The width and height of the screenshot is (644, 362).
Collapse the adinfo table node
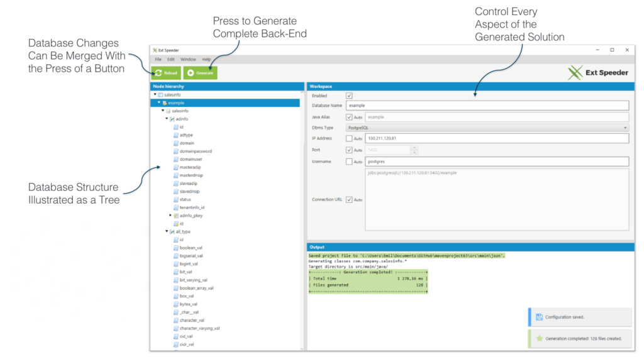click(167, 119)
